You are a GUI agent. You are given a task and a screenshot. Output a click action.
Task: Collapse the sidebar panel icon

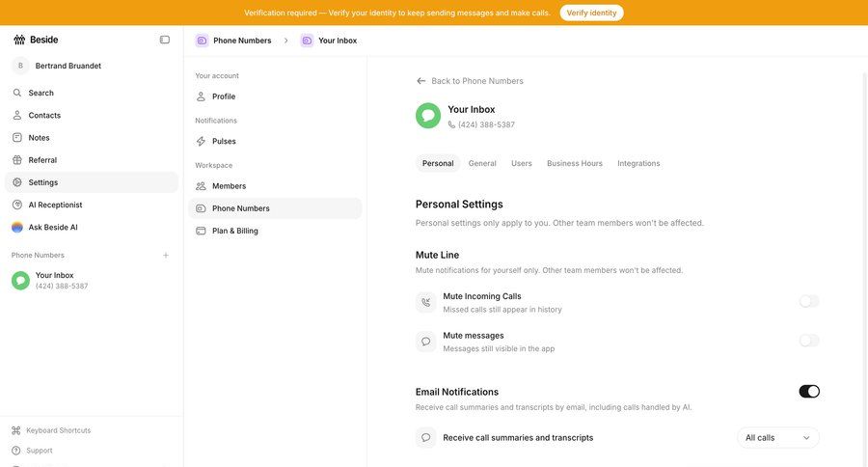(164, 40)
